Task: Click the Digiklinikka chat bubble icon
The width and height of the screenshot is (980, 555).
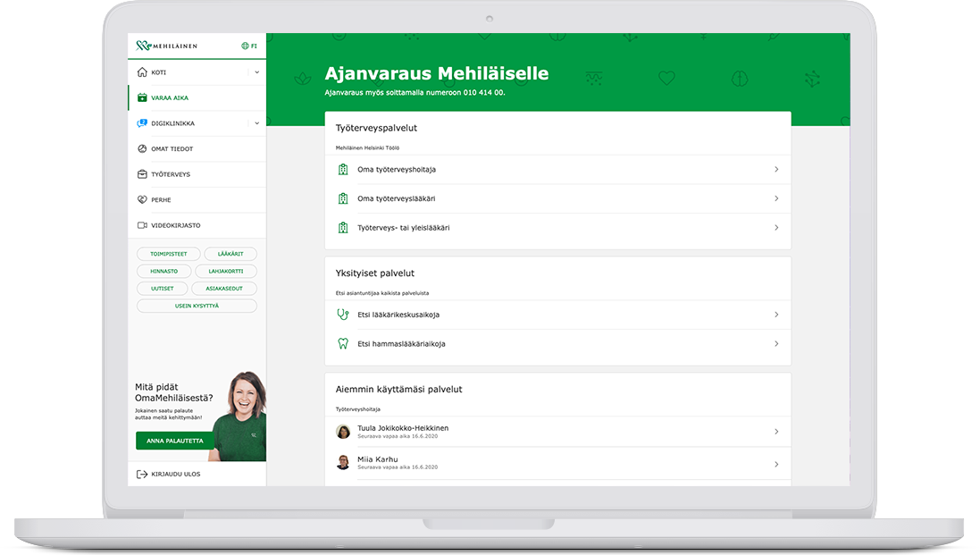Action: coord(142,123)
